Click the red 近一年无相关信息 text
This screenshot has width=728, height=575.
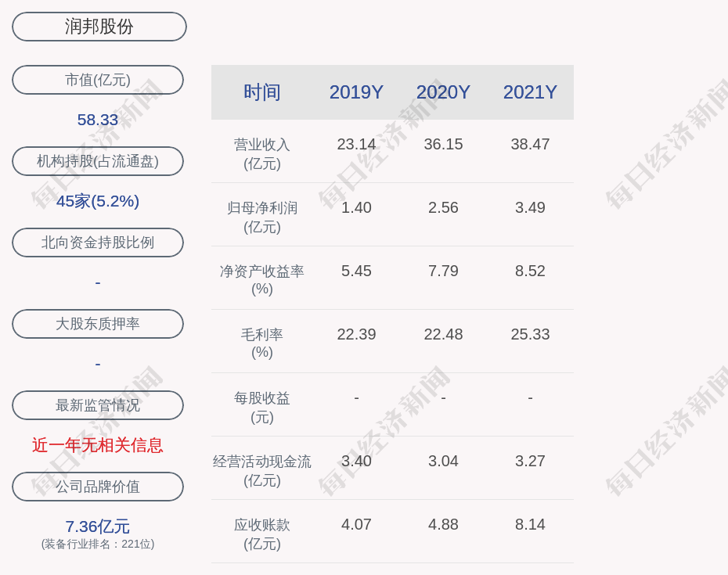click(98, 445)
